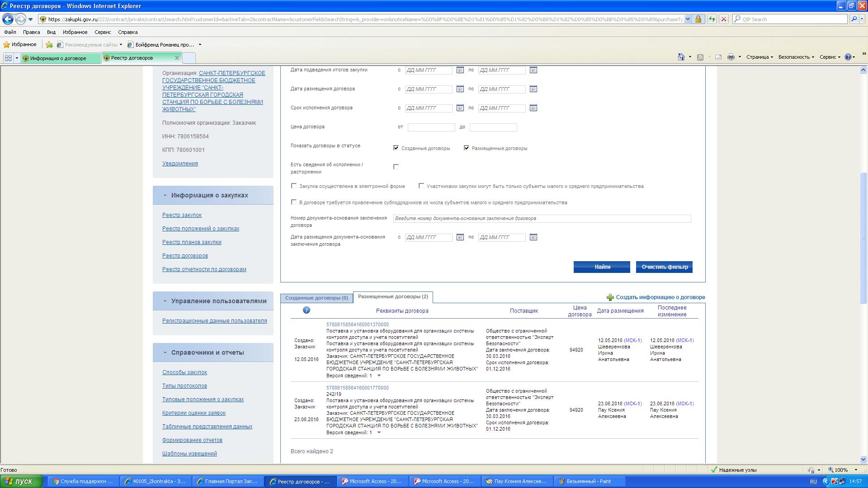Image resolution: width=868 pixels, height=488 pixels.
Task: Switch to 'Созданные договоры (0)' tab
Action: tap(316, 298)
